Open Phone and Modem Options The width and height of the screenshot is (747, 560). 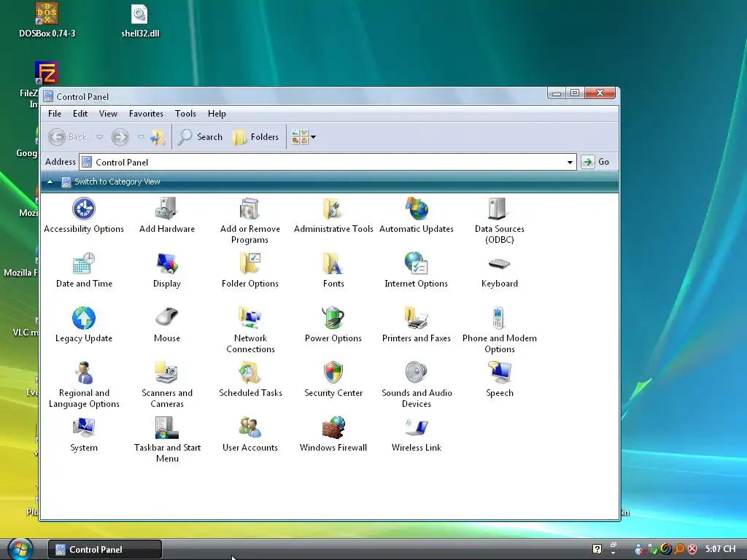tap(499, 330)
